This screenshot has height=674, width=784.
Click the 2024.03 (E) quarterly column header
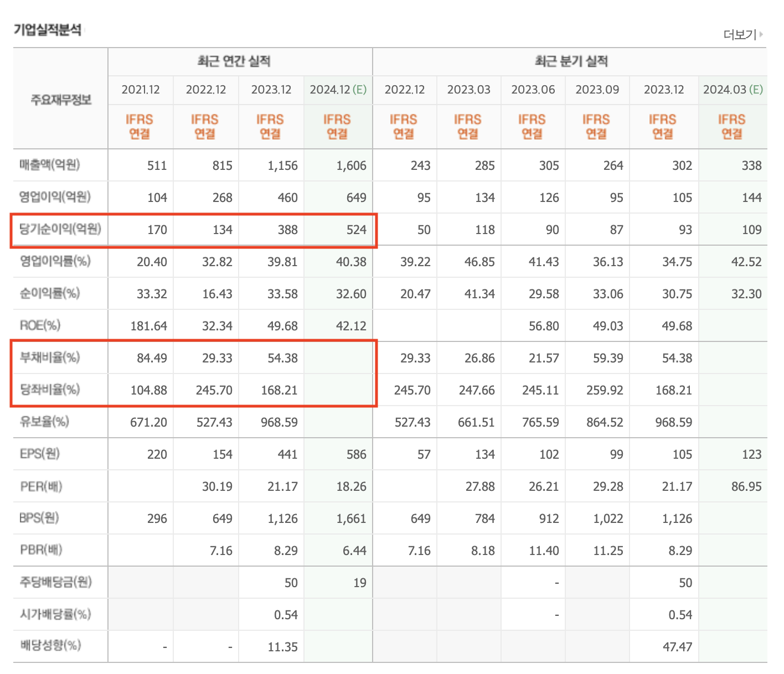click(733, 90)
